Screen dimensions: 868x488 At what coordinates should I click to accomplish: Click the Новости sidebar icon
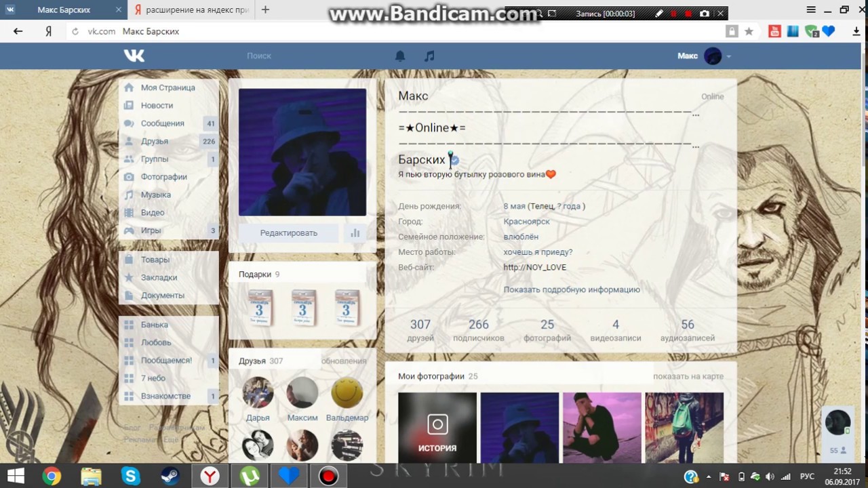[x=129, y=105]
